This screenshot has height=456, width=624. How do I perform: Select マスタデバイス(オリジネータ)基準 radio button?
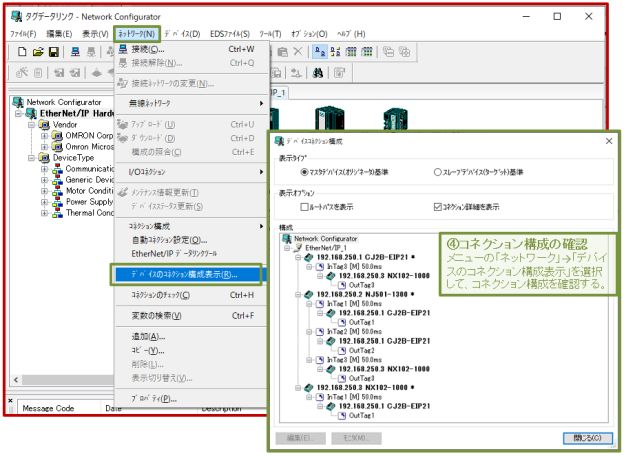coord(304,172)
